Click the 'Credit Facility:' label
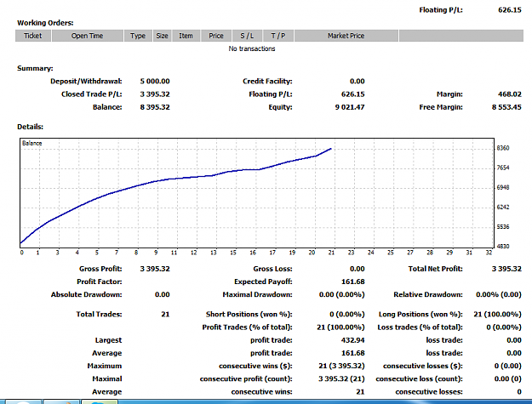Viewport: 532px width, 404px height. (267, 82)
